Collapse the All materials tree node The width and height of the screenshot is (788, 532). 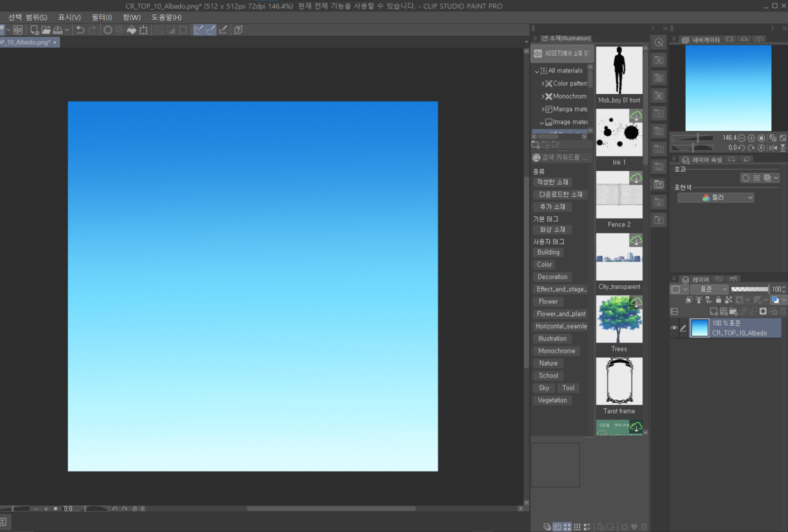pyautogui.click(x=537, y=71)
